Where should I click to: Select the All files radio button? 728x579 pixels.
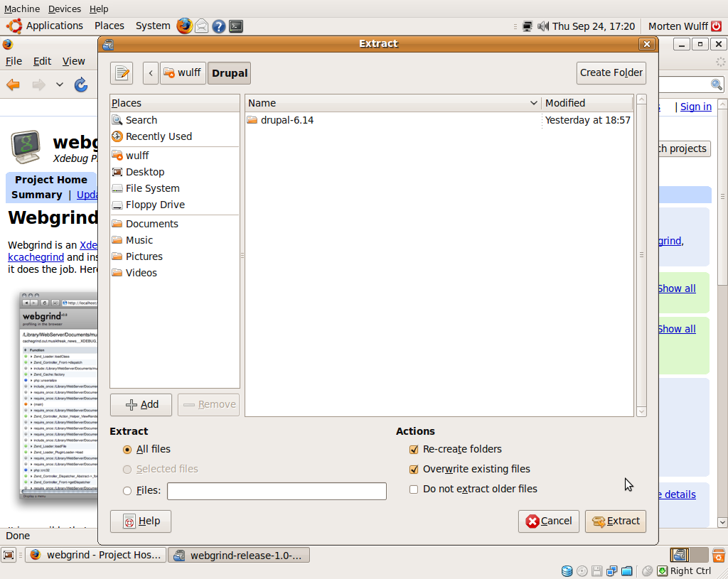point(127,450)
